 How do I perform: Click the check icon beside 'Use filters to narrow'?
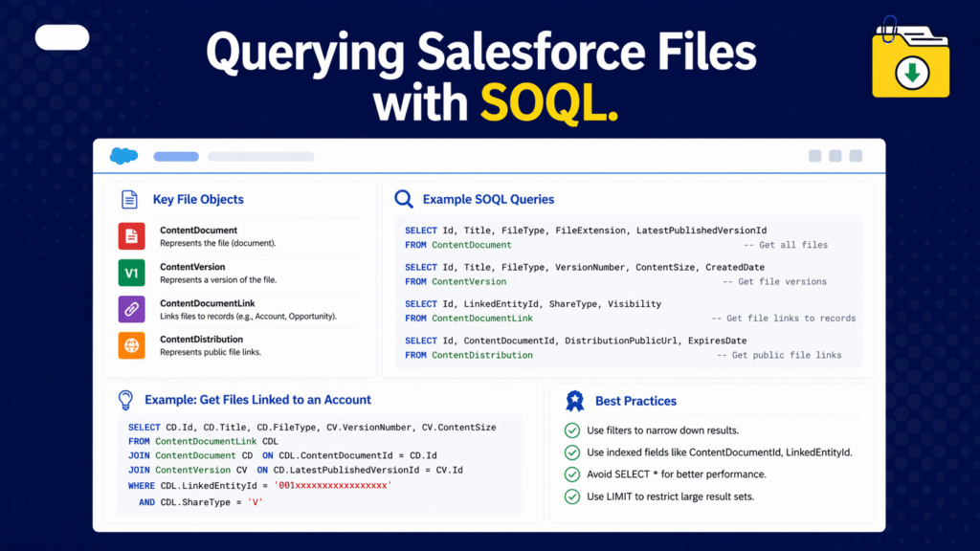572,430
